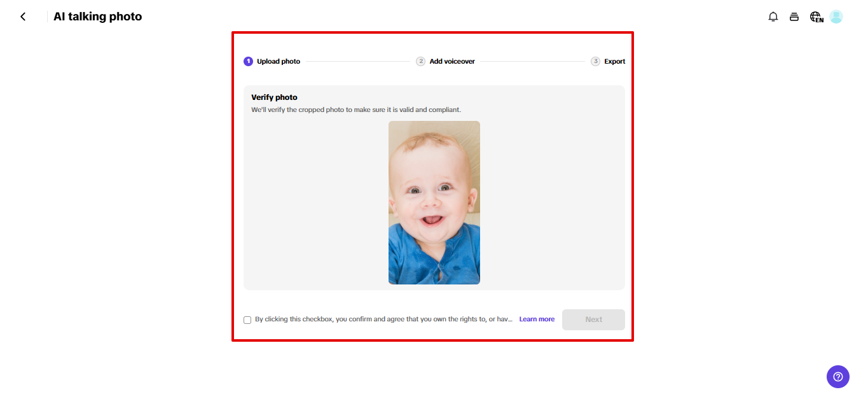Viewport: 868px width, 406px height.
Task: Select the Upload photo step label
Action: (x=279, y=62)
